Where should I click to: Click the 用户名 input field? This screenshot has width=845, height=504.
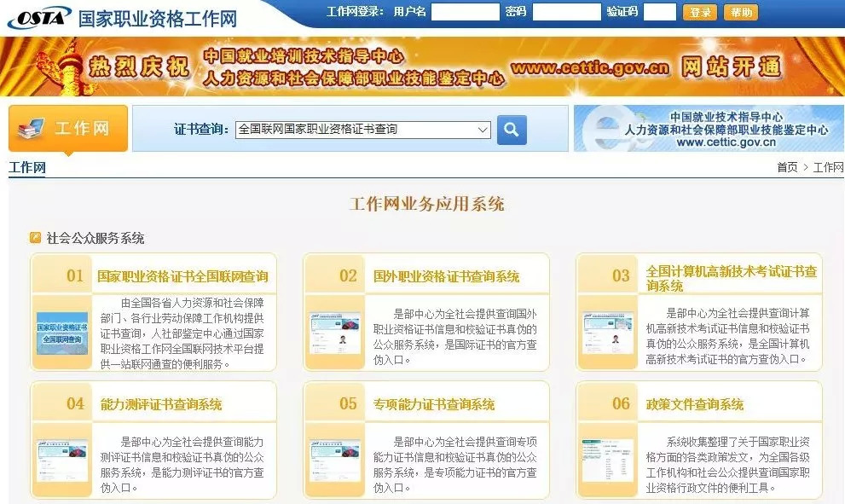click(465, 12)
